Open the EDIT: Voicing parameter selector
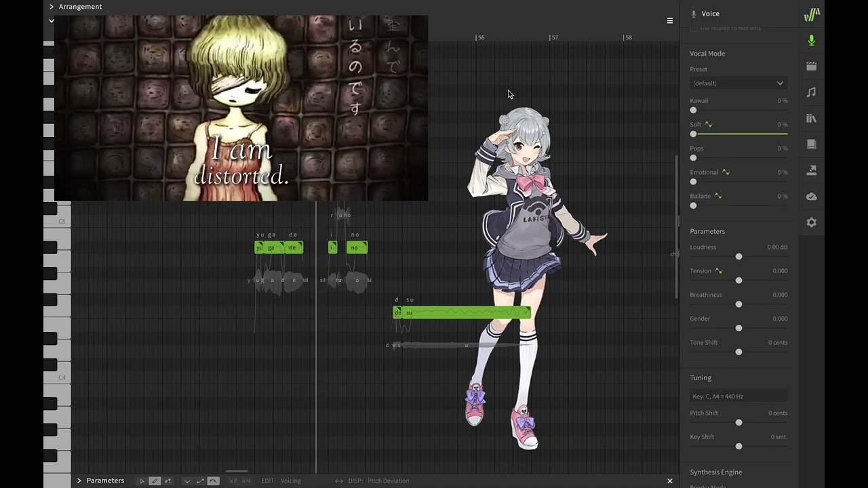The width and height of the screenshot is (868, 488). pyautogui.click(x=281, y=481)
